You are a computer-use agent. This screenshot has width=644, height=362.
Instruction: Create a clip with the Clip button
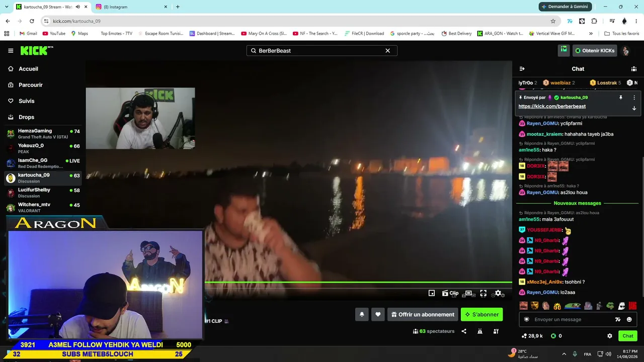450,293
